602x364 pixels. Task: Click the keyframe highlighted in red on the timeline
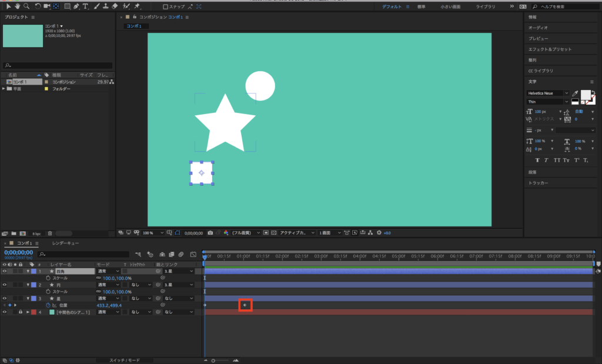click(245, 305)
